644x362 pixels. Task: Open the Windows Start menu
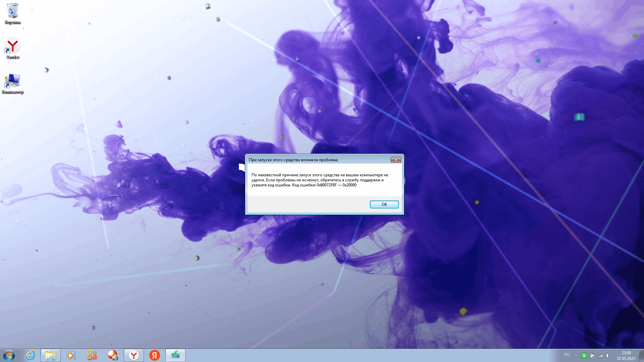pos(9,355)
